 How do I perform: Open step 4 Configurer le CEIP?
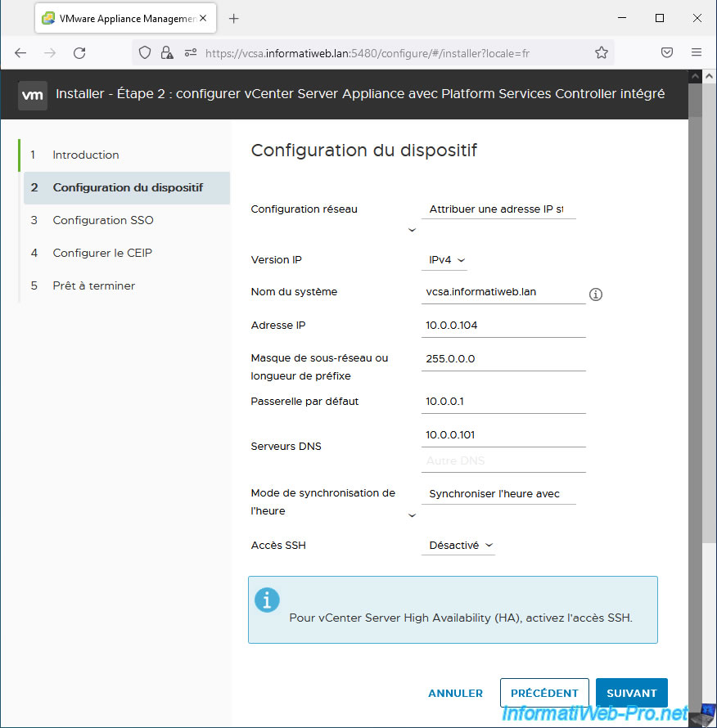102,253
